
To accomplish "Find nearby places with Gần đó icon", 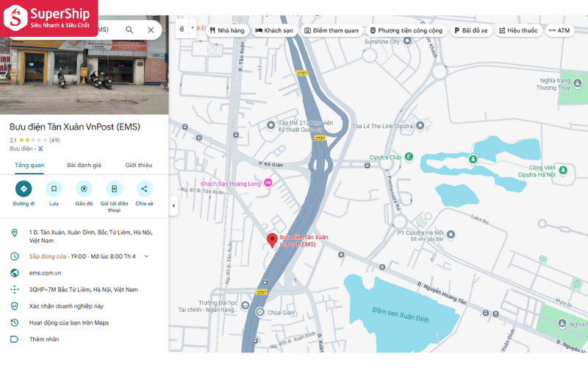I will (x=84, y=188).
